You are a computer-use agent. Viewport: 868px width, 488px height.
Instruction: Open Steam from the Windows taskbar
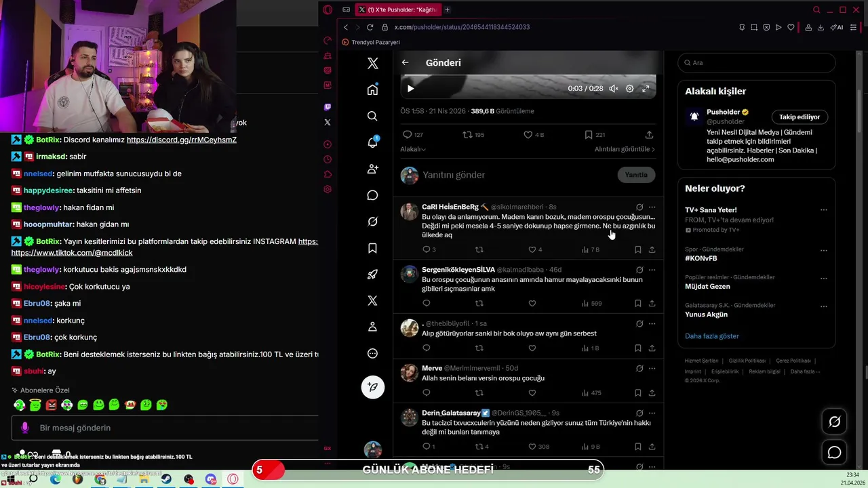(166, 479)
